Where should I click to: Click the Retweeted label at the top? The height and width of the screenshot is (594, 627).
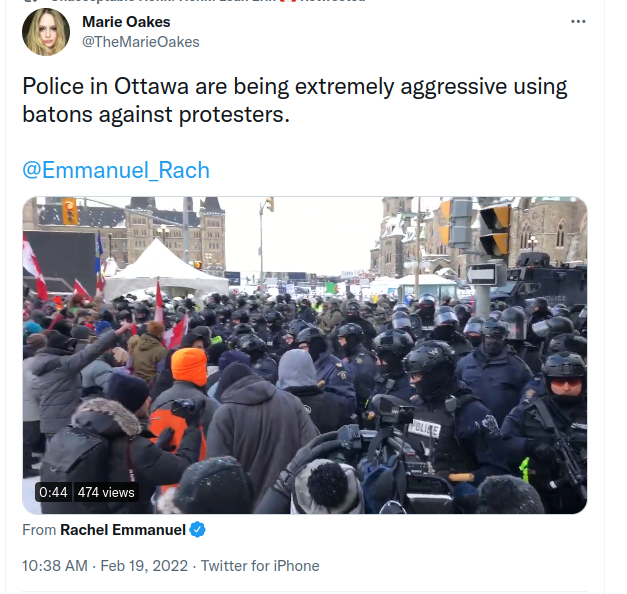tap(332, 1)
